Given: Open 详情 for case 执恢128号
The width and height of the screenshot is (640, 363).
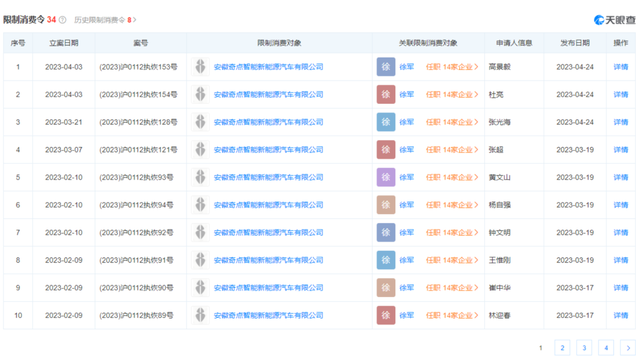Looking at the screenshot, I should (620, 122).
